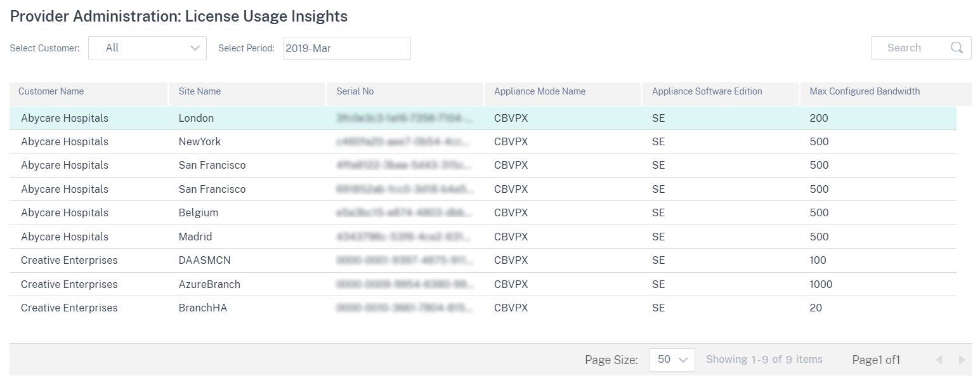This screenshot has width=980, height=385.
Task: Click SE edition in the Belgium row
Action: click(x=658, y=212)
